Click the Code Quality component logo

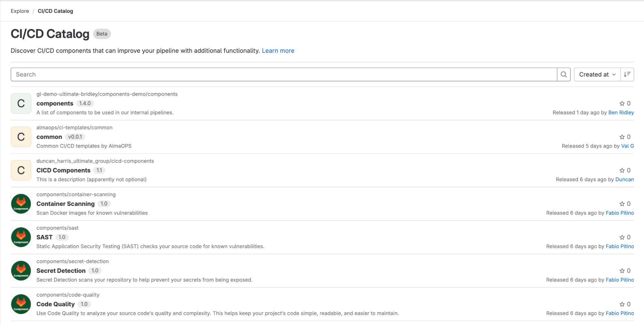coord(21,304)
